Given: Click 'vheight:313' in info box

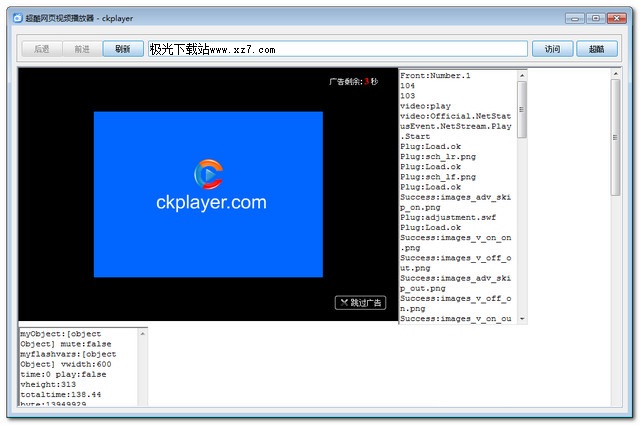Looking at the screenshot, I should [48, 384].
